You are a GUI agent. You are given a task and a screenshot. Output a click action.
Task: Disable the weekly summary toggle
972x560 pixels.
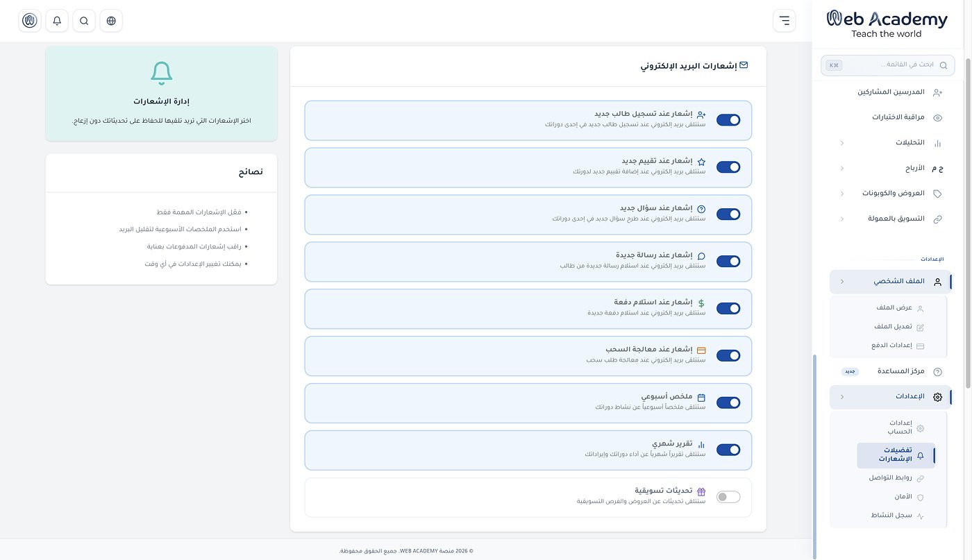728,402
